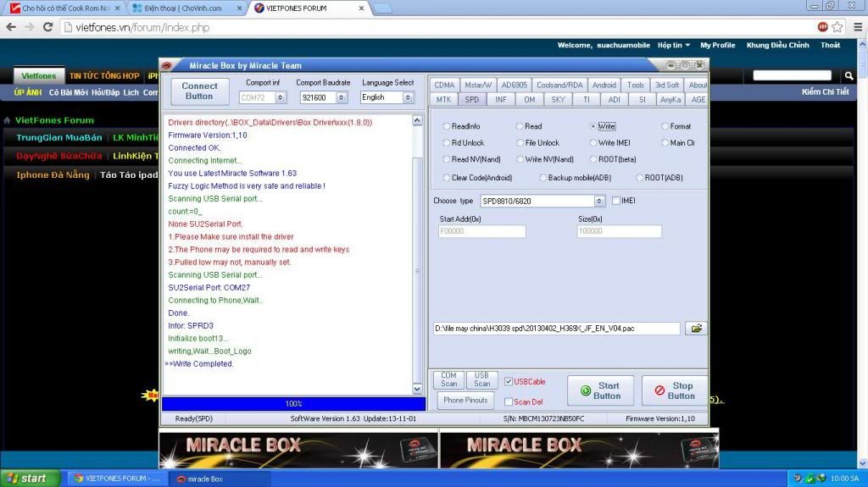This screenshot has height=487, width=868.
Task: Select ROOT(ADB) radio option
Action: [x=639, y=178]
